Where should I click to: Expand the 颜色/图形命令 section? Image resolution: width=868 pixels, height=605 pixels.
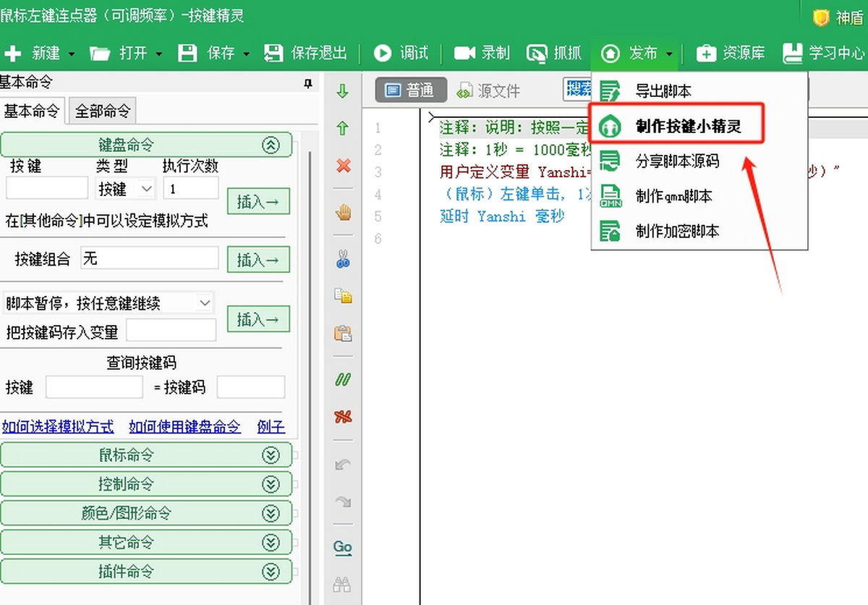[271, 514]
